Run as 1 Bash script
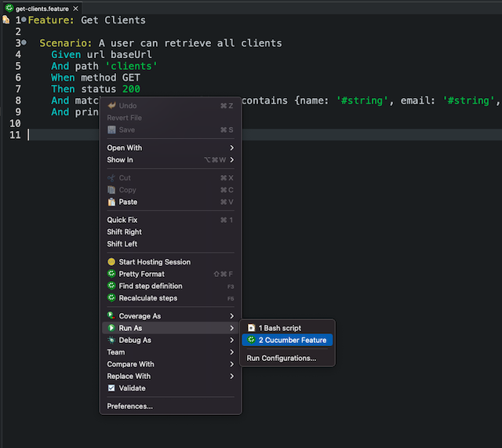The image size is (502, 448). (x=287, y=328)
